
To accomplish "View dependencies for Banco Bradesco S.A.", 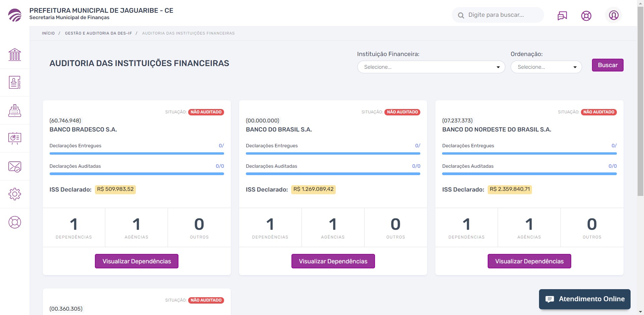I will point(137,261).
